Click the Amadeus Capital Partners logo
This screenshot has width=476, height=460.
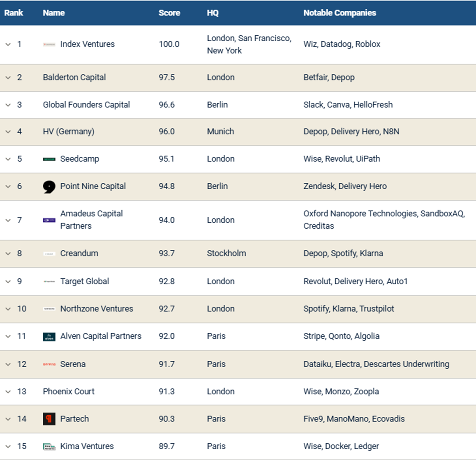[x=49, y=220]
